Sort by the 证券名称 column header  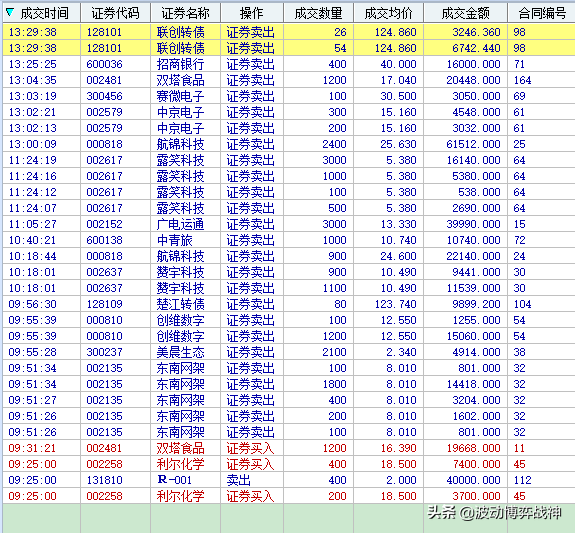pos(186,13)
